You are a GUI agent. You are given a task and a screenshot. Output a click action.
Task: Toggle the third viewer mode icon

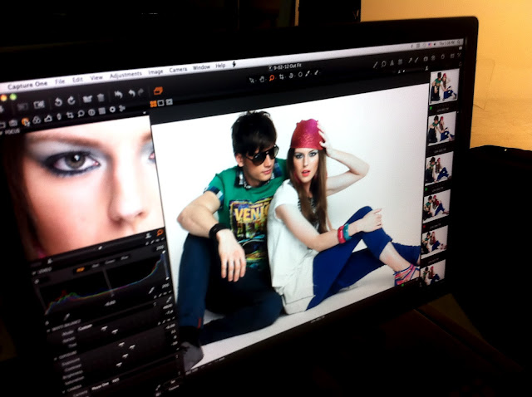click(169, 101)
